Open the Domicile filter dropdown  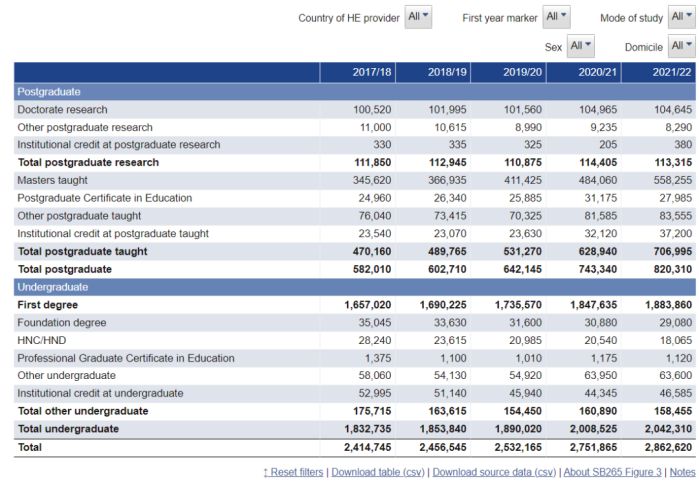(682, 46)
